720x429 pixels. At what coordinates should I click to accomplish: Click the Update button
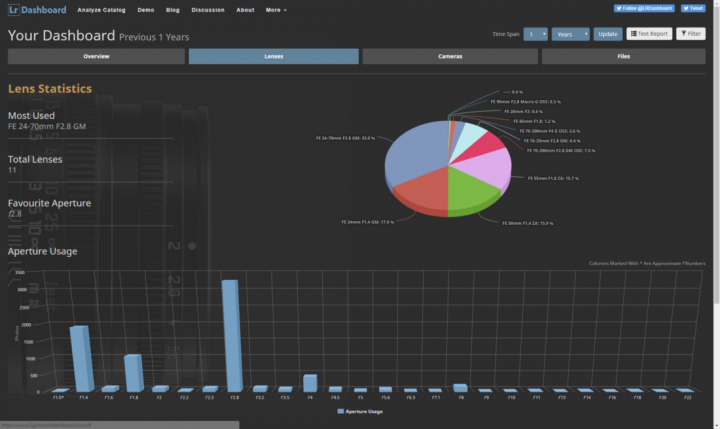(608, 34)
